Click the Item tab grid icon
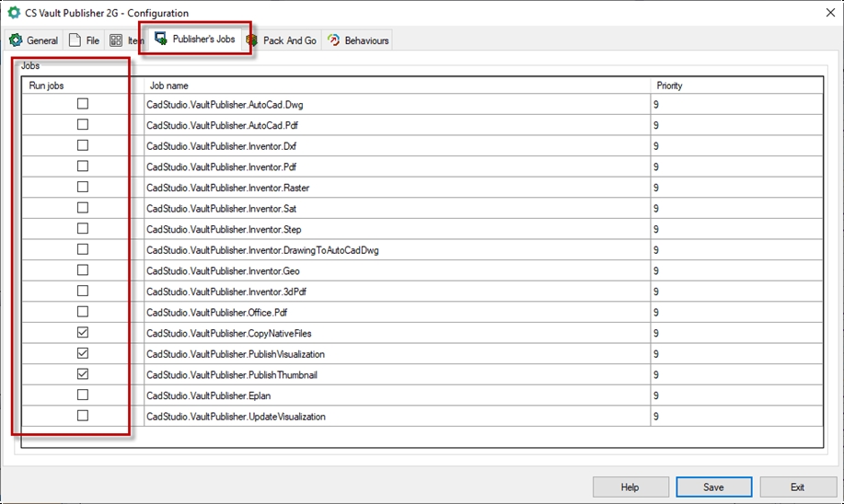 (116, 40)
